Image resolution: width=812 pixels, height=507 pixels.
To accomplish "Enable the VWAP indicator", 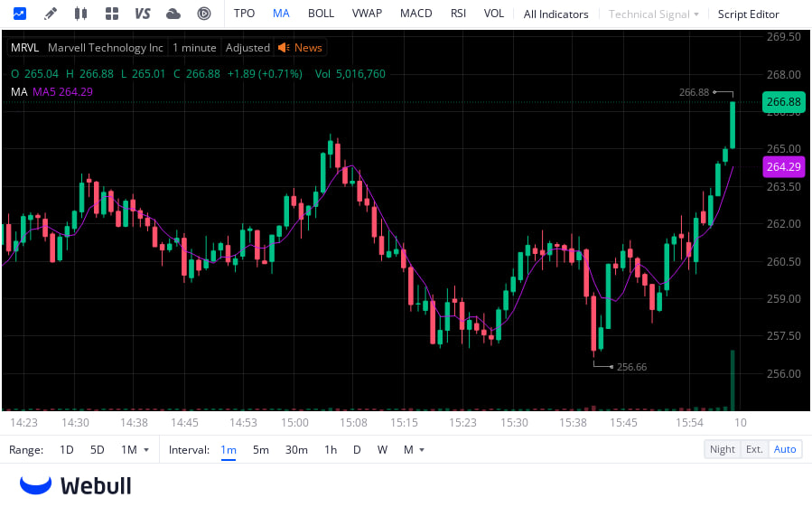I will 367,14.
